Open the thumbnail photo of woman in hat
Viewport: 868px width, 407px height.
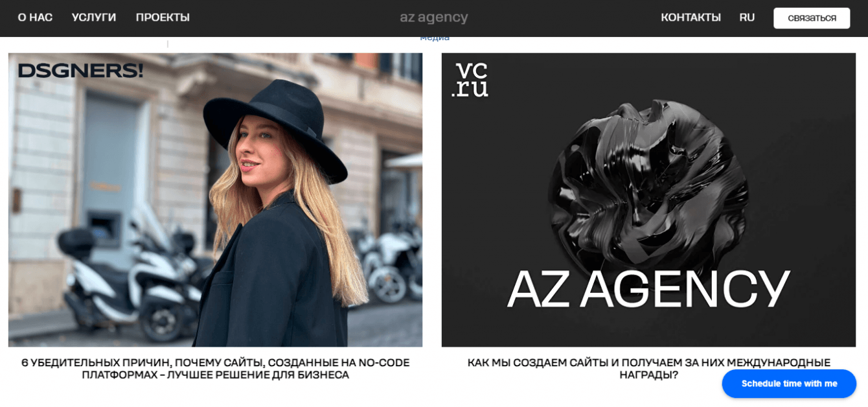pyautogui.click(x=215, y=200)
